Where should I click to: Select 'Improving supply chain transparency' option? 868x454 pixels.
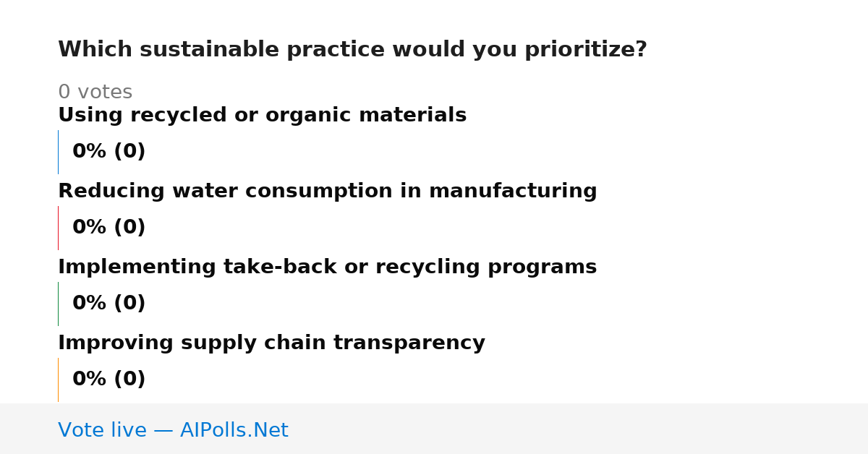click(271, 343)
